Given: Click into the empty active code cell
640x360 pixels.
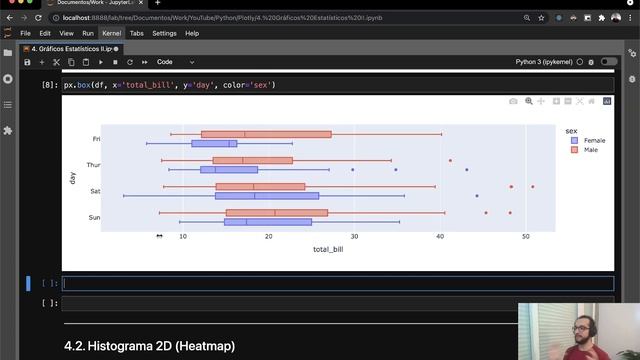Looking at the screenshot, I should click(338, 283).
